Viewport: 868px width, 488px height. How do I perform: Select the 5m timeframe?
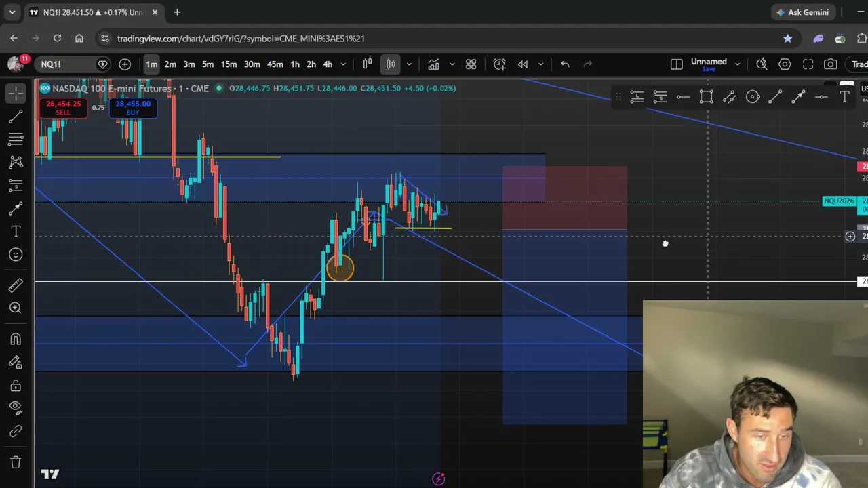(208, 64)
